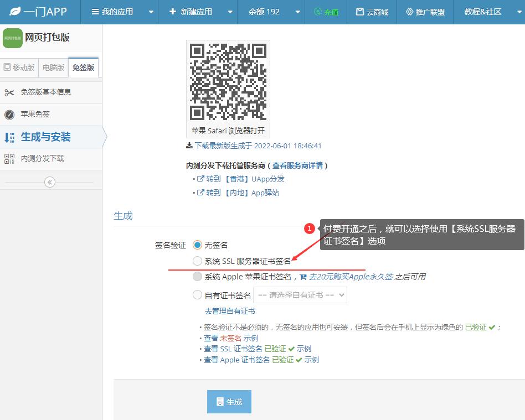Expand the 教程&社区 dropdown arrow
This screenshot has height=420, width=525.
tap(519, 12)
